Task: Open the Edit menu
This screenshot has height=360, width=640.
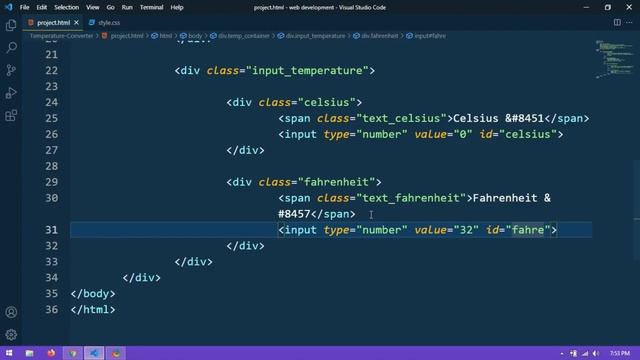Action: click(41, 7)
